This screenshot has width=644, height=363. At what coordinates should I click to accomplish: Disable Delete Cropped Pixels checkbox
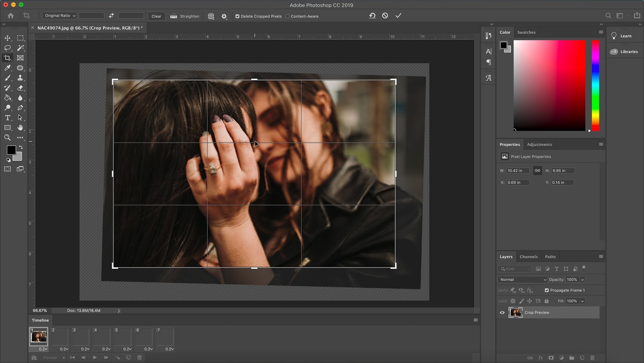pyautogui.click(x=237, y=16)
